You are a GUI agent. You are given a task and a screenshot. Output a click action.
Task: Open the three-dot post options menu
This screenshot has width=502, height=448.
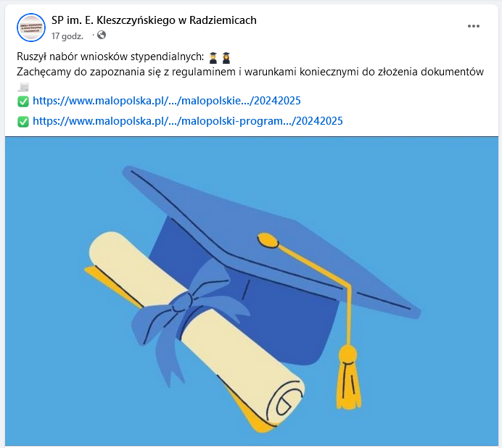[473, 26]
